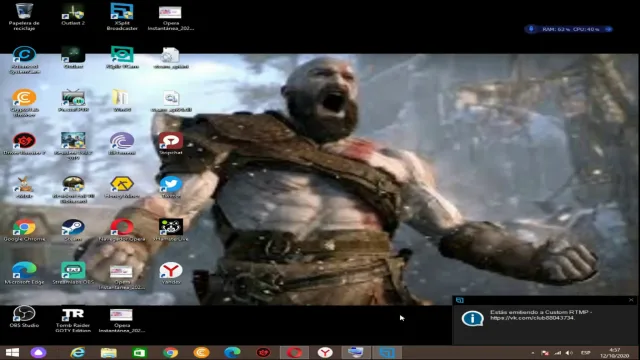The image size is (640, 360).
Task: Launch the Outlast 2 shortcut
Action: [x=73, y=15]
